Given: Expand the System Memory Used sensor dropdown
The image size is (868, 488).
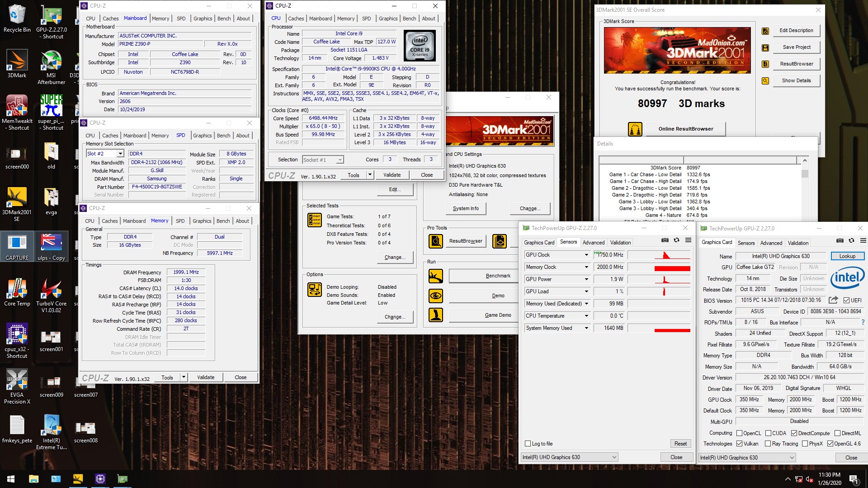Looking at the screenshot, I should 586,328.
